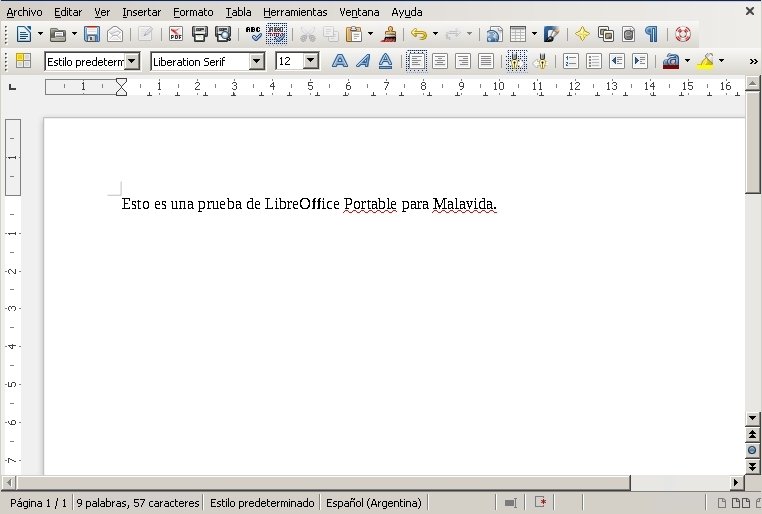
Task: Open the Formato menu
Action: [x=193, y=12]
